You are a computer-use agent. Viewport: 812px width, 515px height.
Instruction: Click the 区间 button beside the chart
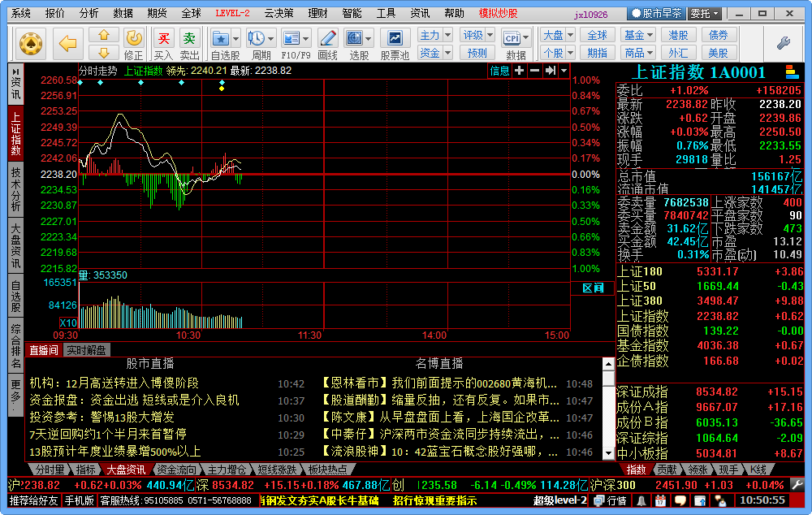coord(593,288)
